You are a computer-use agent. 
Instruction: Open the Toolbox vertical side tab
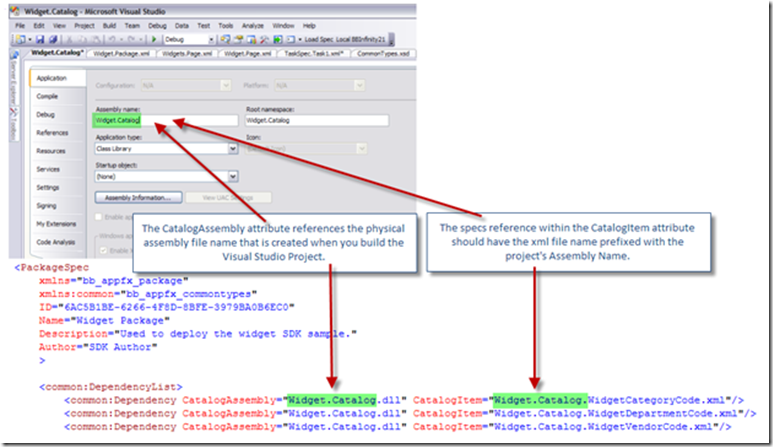coord(14,123)
